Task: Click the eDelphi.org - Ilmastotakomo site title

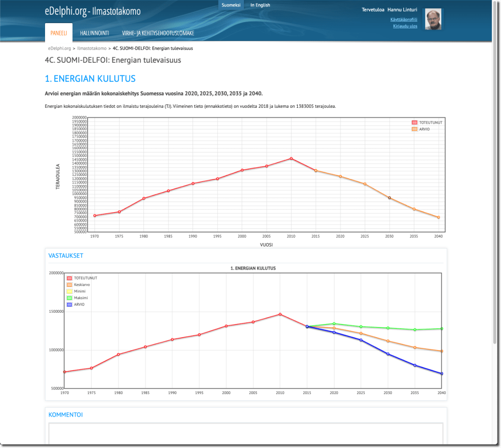Action: point(93,11)
